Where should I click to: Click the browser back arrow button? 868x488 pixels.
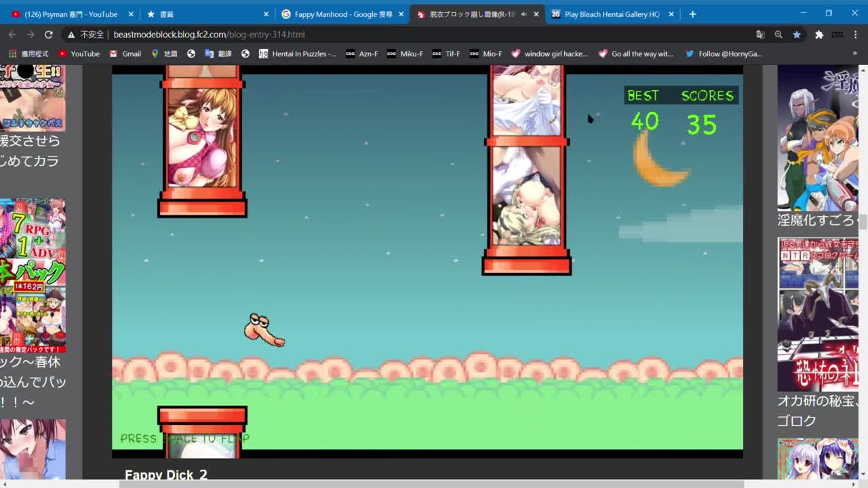coord(12,35)
